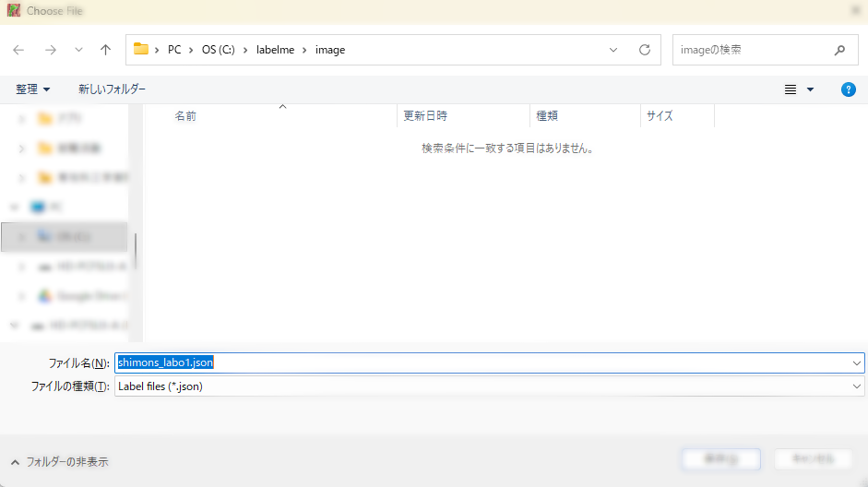
Task: Click 新しいフォルダー to create a folder
Action: [x=112, y=89]
